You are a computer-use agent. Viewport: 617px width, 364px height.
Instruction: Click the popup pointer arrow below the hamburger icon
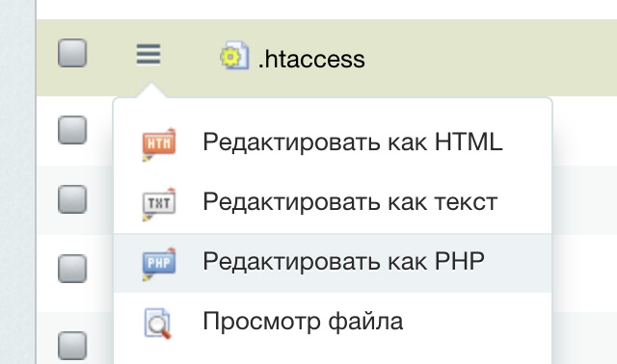(150, 90)
